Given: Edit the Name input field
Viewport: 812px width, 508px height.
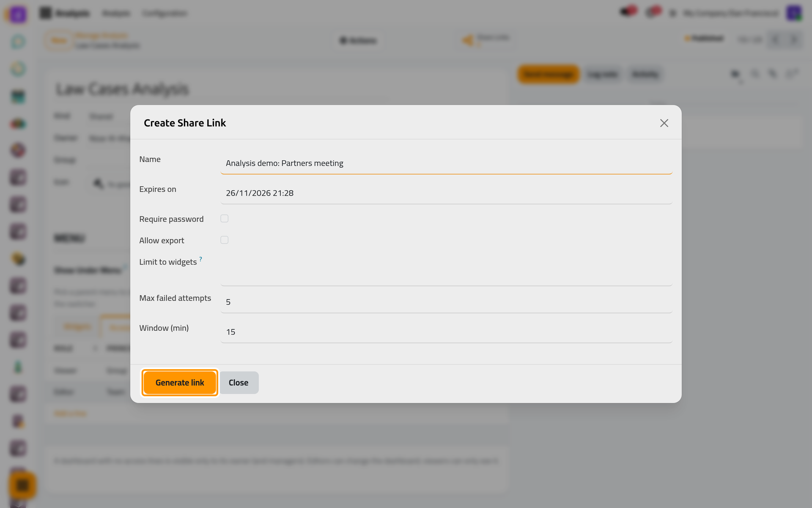Looking at the screenshot, I should (x=446, y=163).
